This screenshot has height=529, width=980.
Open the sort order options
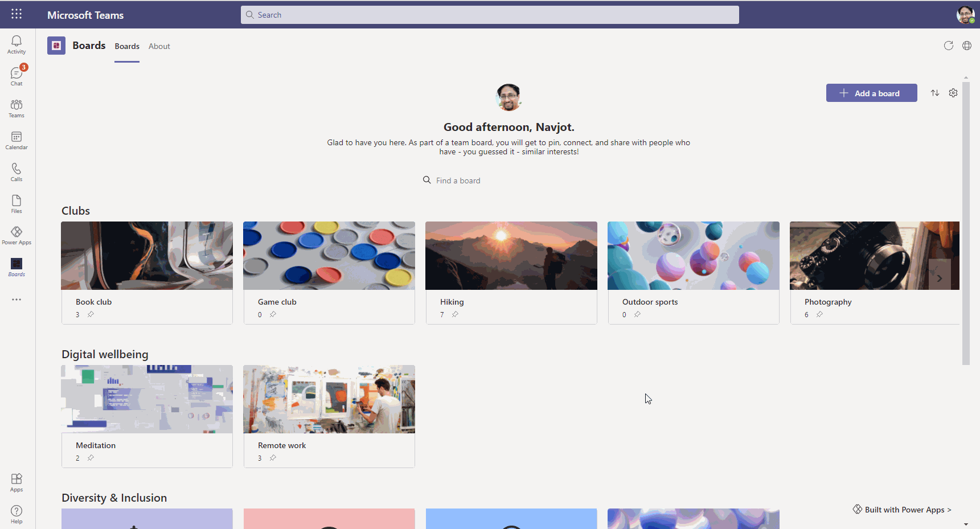pyautogui.click(x=935, y=93)
